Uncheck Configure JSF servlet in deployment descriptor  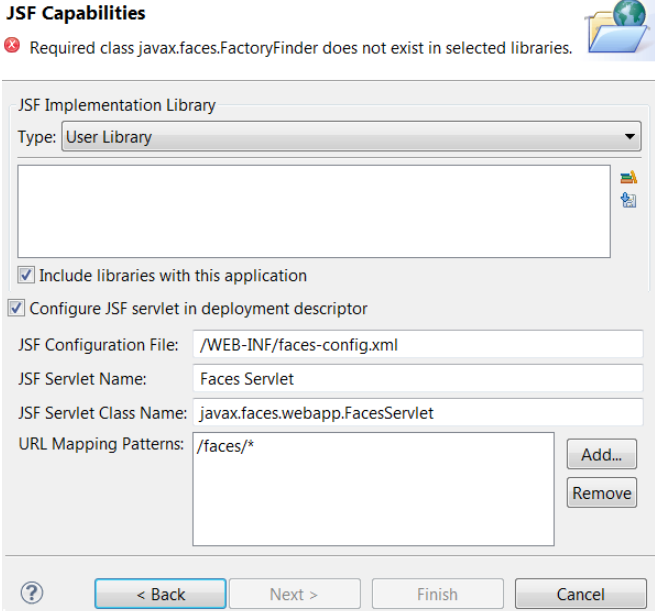point(15,308)
